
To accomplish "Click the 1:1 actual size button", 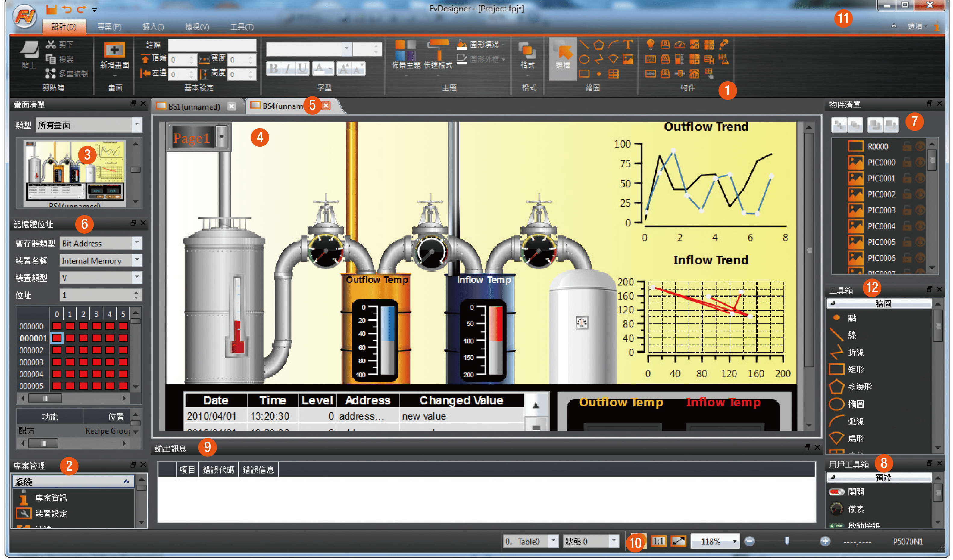I will pyautogui.click(x=658, y=541).
